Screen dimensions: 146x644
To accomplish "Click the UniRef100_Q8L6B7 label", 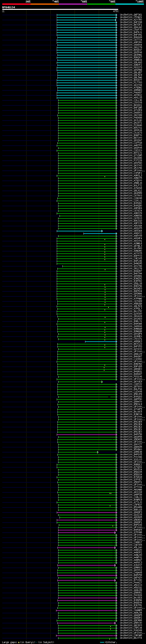I will click(x=131, y=72).
